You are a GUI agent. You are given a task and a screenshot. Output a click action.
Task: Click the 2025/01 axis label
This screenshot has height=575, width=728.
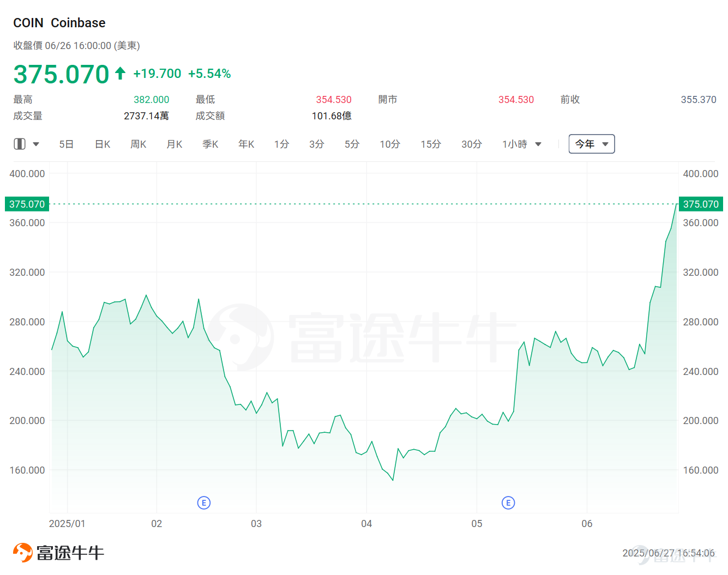click(67, 524)
